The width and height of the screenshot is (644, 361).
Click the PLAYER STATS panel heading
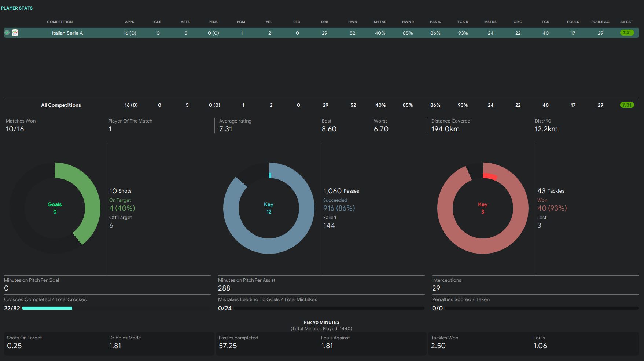click(x=17, y=8)
